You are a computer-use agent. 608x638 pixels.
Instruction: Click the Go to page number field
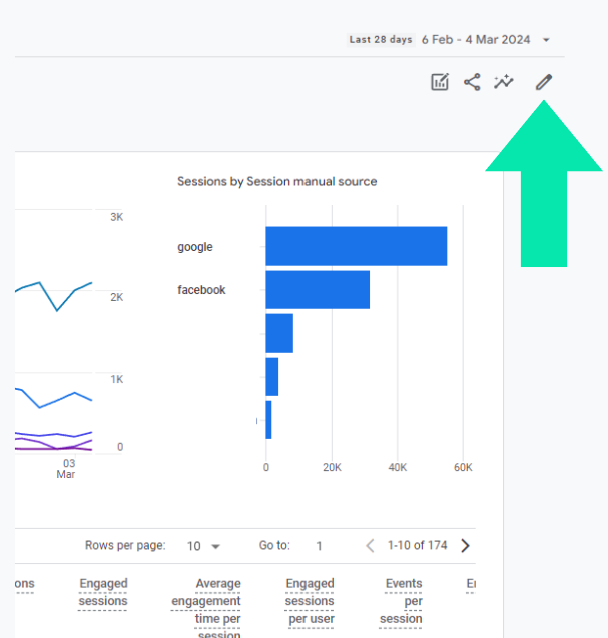320,546
